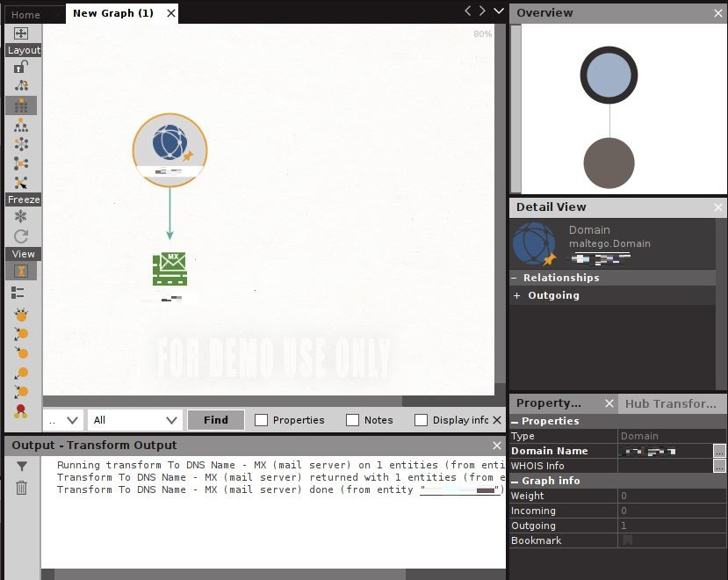Collapse the Relationships section
The width and height of the screenshot is (728, 580).
[515, 278]
